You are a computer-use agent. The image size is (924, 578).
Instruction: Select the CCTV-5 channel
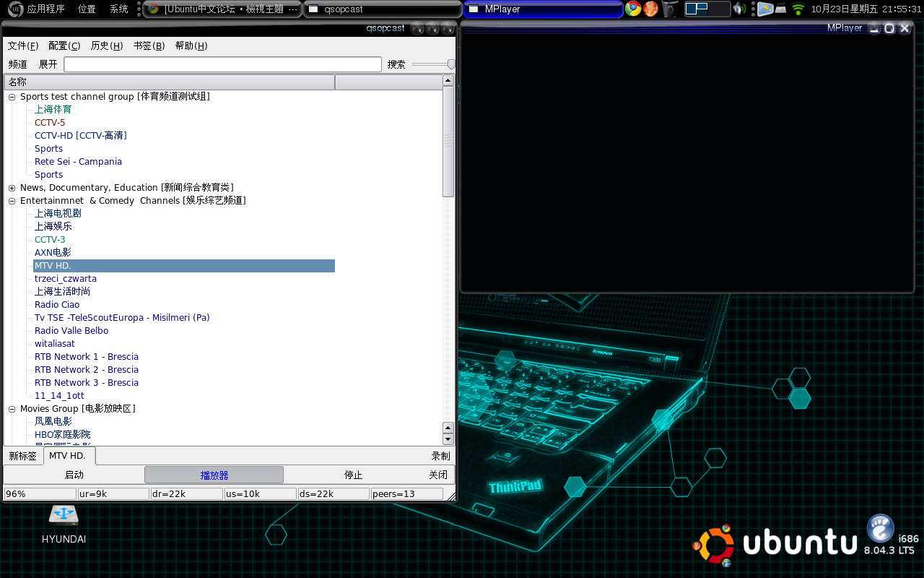pyautogui.click(x=50, y=123)
